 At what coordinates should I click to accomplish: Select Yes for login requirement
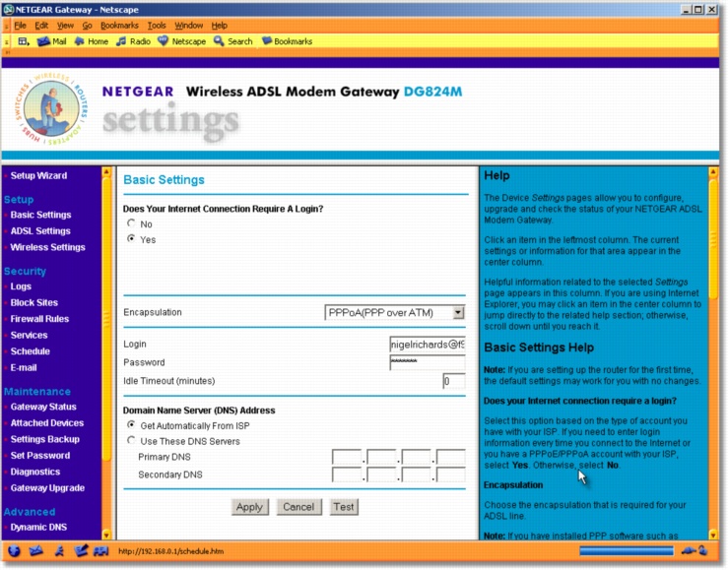[x=131, y=238]
